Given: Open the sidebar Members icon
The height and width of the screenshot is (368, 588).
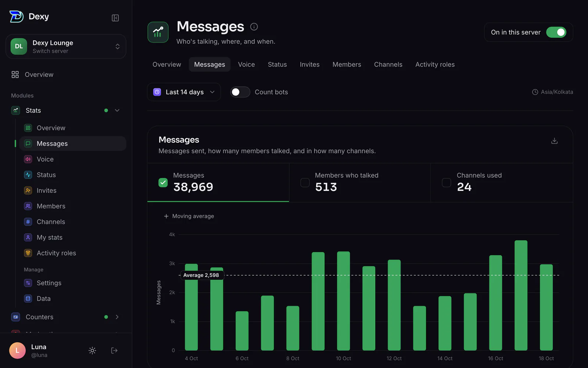Looking at the screenshot, I should (28, 206).
